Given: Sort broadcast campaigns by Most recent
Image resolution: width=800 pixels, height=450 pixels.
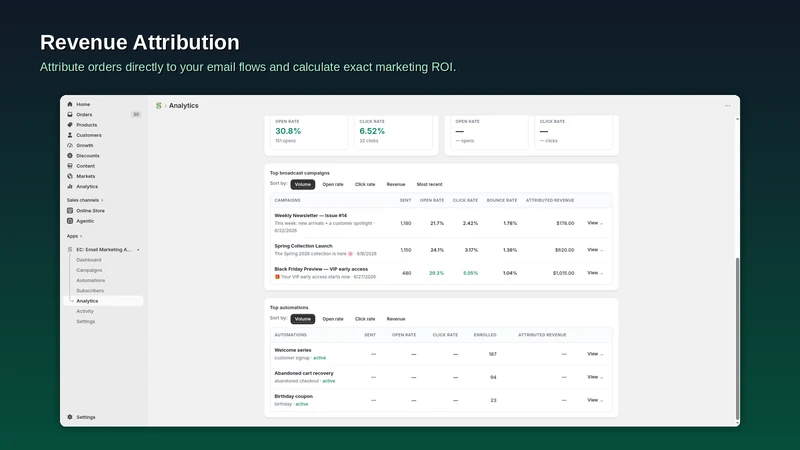Looking at the screenshot, I should click(x=430, y=184).
